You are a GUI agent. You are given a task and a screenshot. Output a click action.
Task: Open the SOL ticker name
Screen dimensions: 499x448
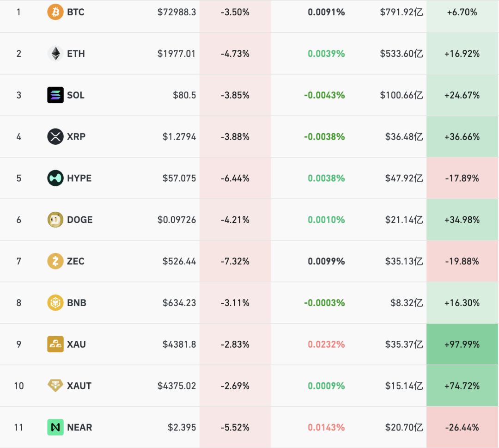[76, 95]
